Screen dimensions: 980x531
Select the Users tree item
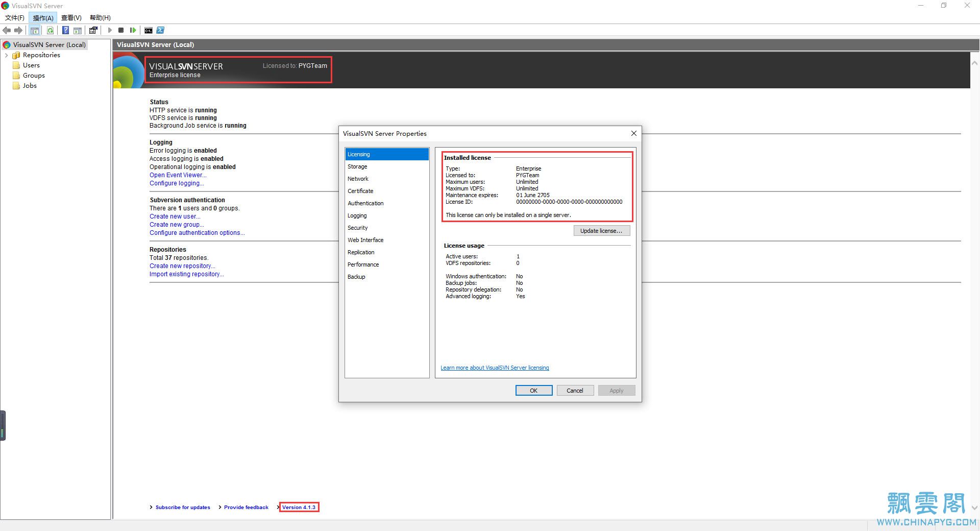[31, 65]
